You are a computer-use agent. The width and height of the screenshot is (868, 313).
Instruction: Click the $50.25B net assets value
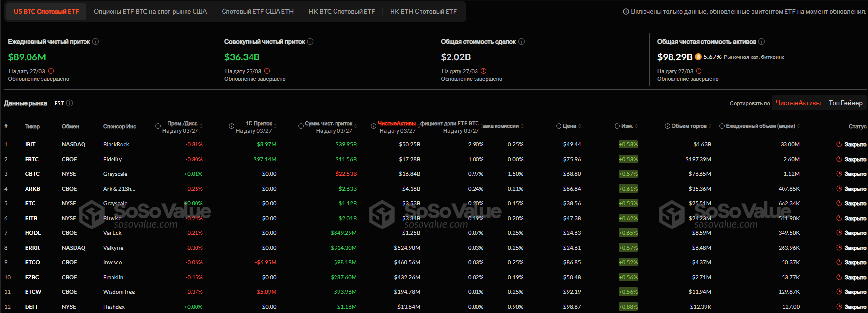point(410,144)
